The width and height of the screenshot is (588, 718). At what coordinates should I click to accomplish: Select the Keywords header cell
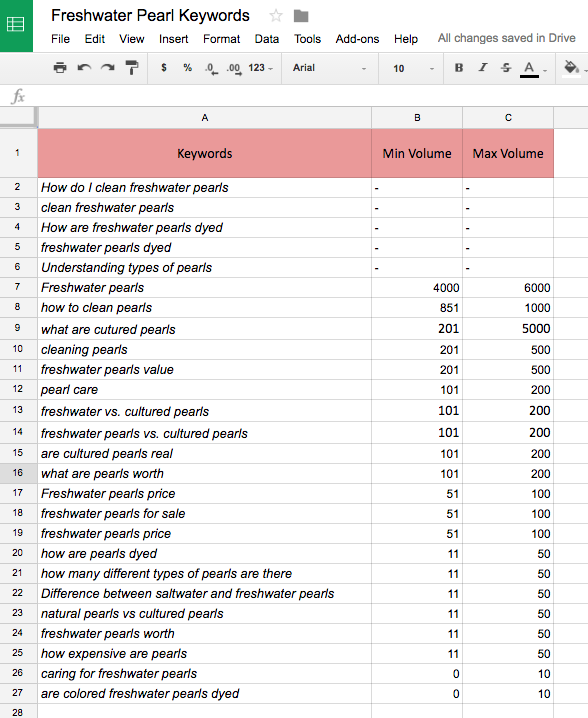pos(204,153)
